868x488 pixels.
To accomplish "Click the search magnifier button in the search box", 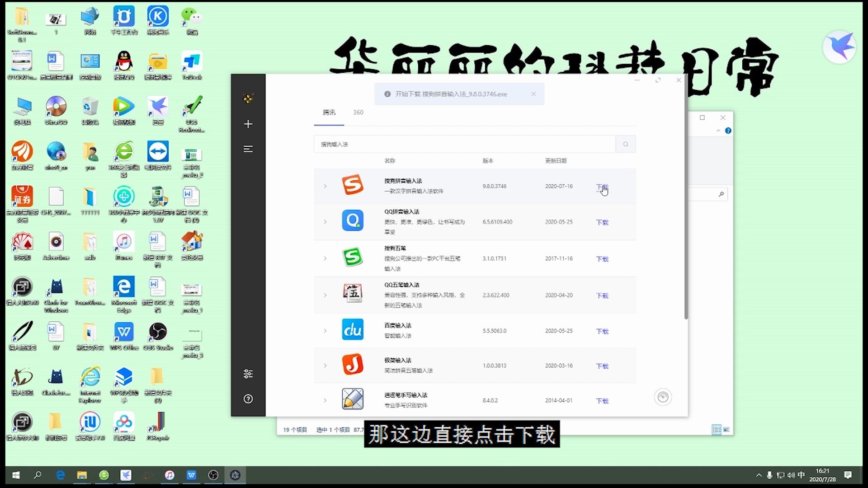I will pos(626,144).
